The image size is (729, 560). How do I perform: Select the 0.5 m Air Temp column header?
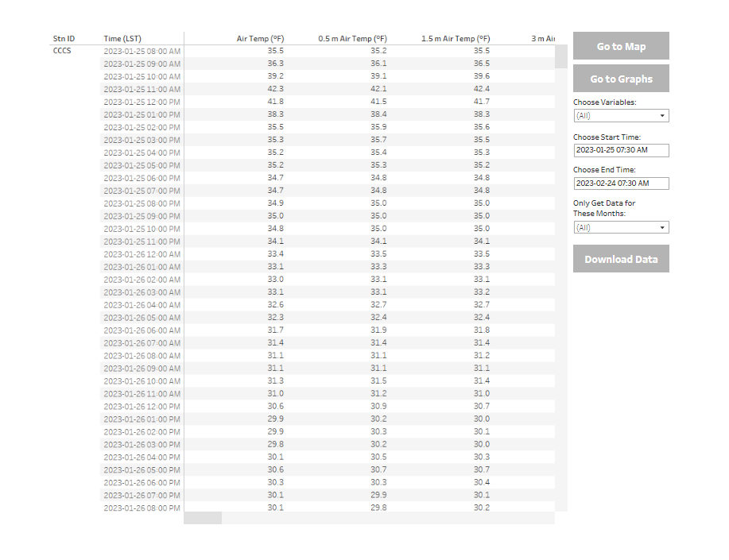point(352,39)
